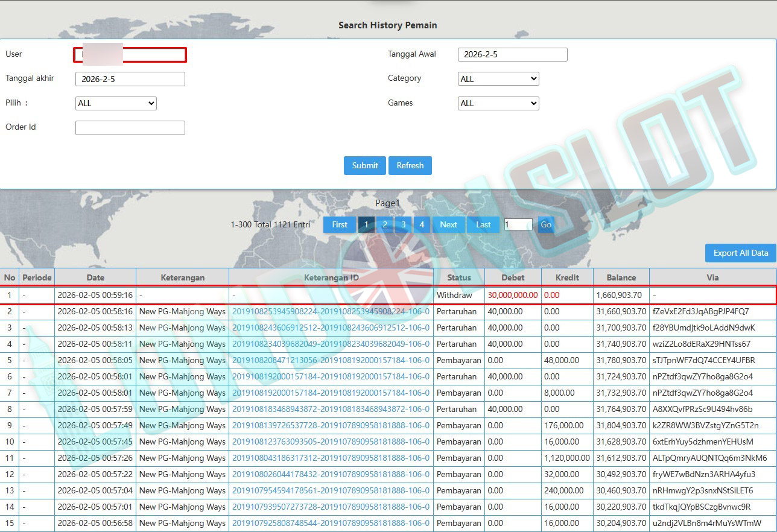
Task: Go to page 2 of results
Action: point(385,224)
